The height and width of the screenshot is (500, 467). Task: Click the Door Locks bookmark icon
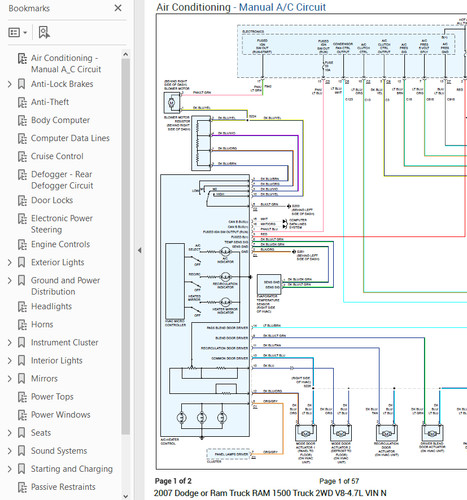pos(22,200)
